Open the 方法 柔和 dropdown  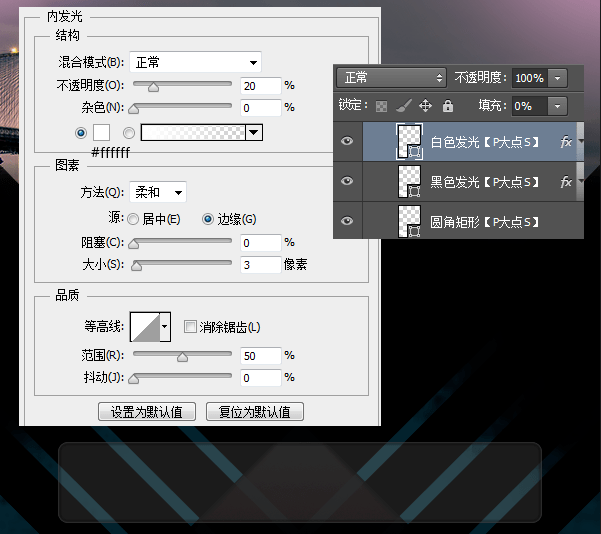(158, 192)
